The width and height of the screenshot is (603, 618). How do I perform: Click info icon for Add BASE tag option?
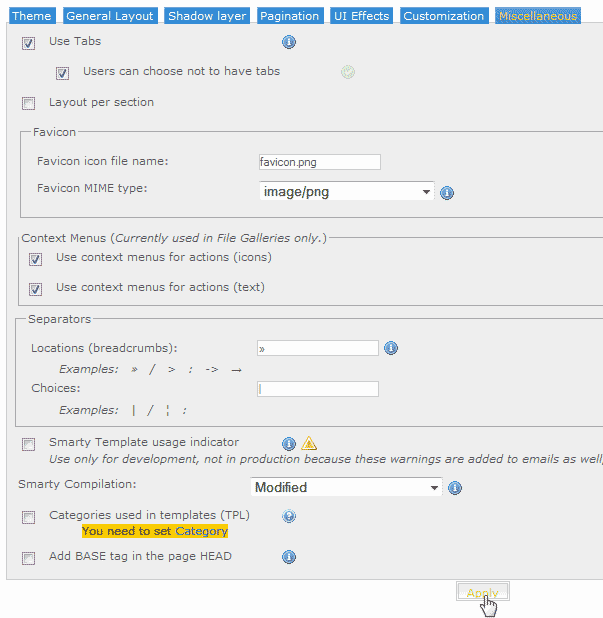289,557
